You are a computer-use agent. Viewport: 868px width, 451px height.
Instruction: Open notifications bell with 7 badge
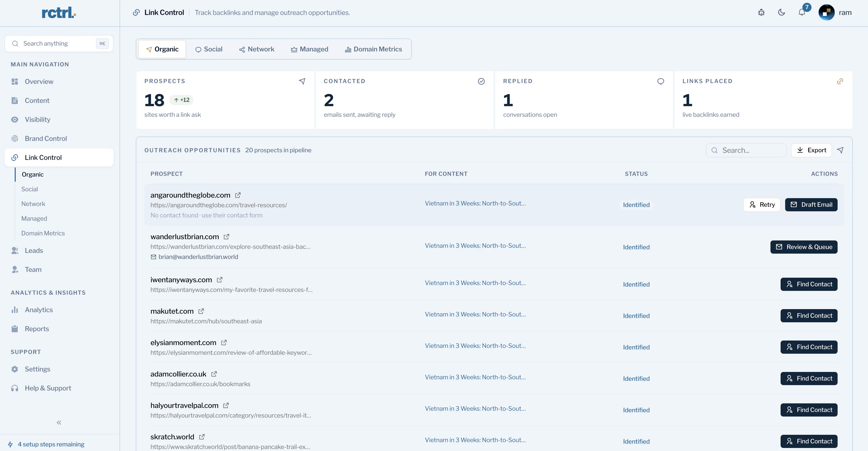[x=802, y=12]
